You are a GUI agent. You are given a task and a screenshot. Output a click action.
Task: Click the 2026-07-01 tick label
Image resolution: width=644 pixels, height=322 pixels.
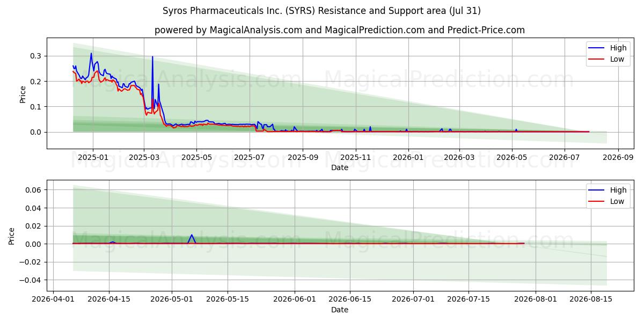click(414, 299)
